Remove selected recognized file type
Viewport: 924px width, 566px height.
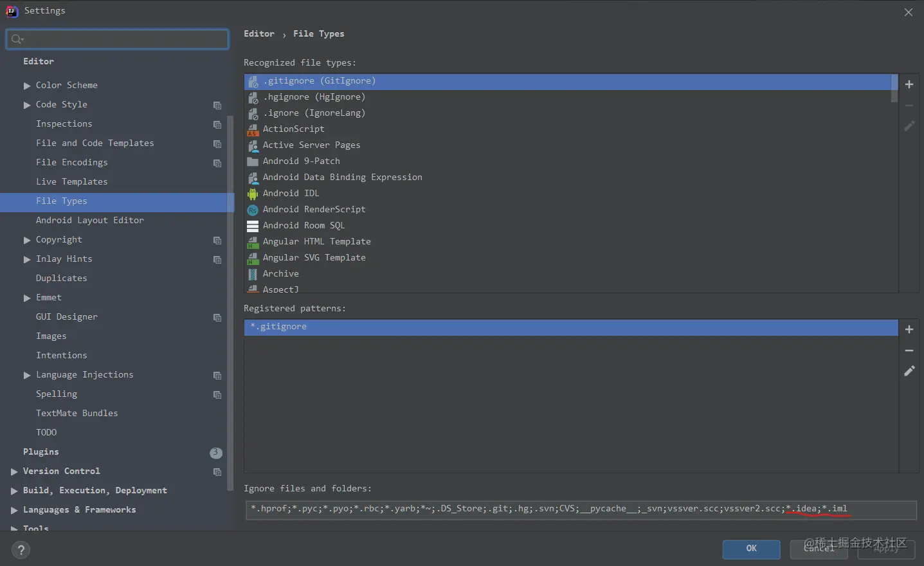pyautogui.click(x=909, y=105)
